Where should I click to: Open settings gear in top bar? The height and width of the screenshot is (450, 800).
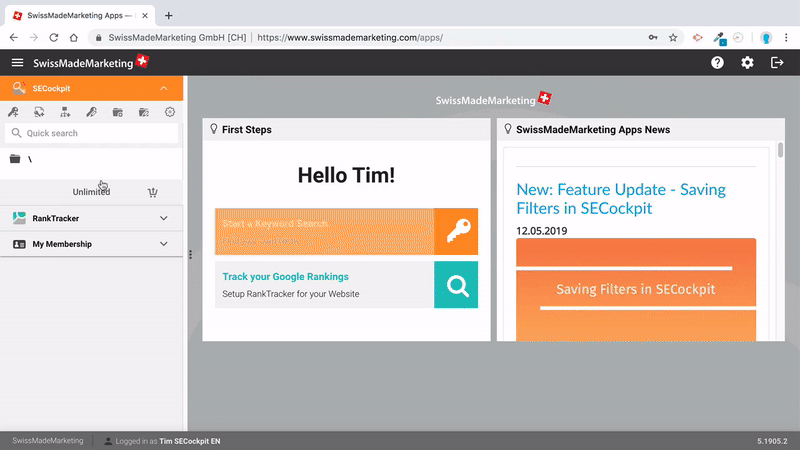747,63
